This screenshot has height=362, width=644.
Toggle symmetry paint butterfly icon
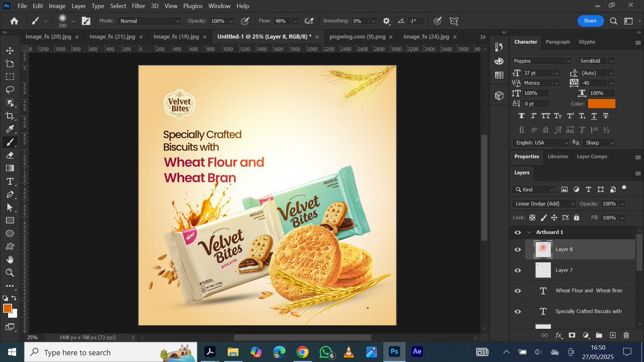click(x=453, y=21)
